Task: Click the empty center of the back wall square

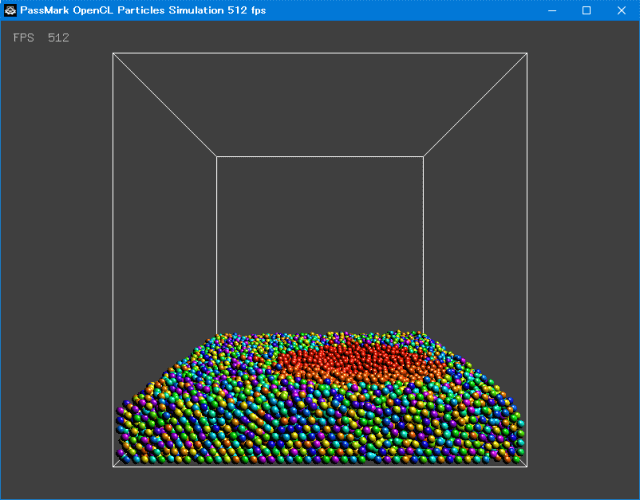Action: [x=320, y=245]
